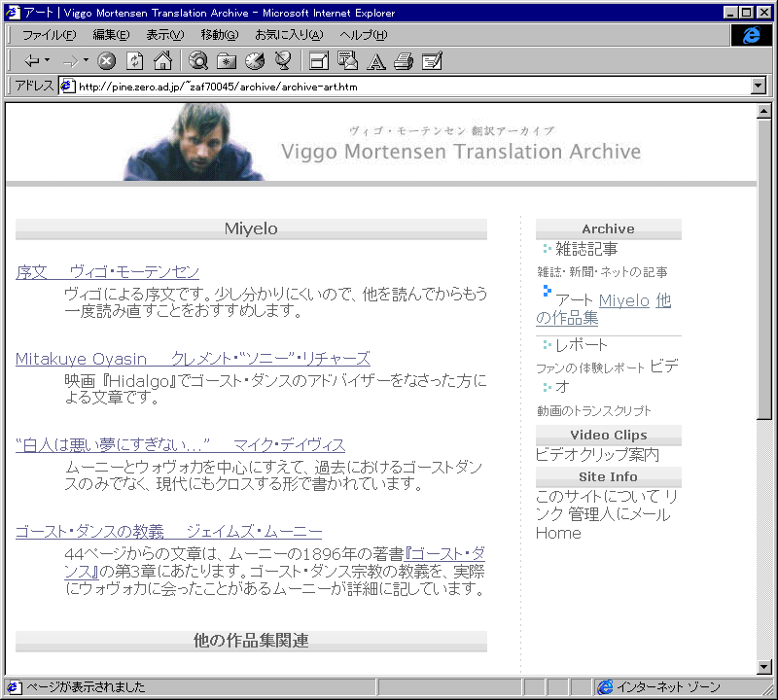
Task: Open the Forward button history dropdown arrow
Action: (x=86, y=60)
